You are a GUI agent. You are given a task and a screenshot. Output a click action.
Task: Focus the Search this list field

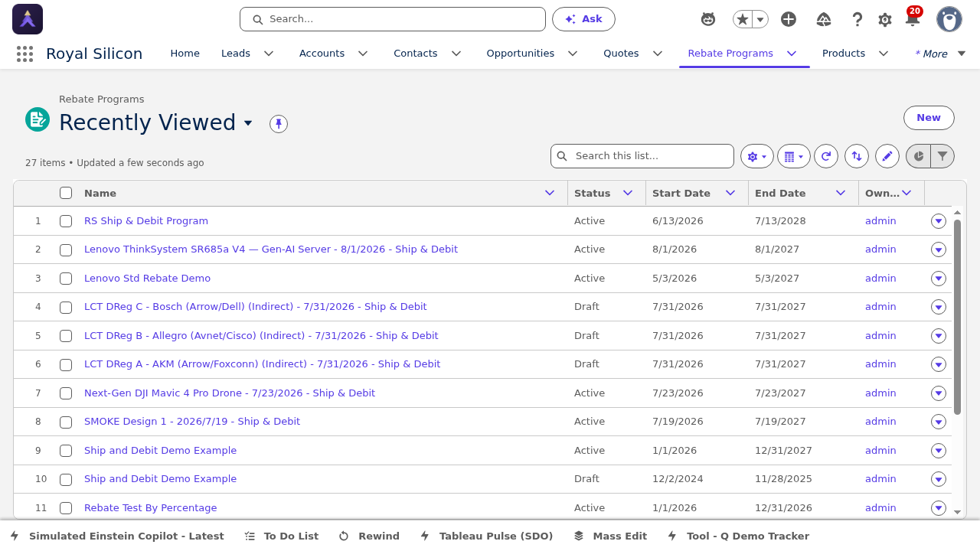(x=642, y=156)
